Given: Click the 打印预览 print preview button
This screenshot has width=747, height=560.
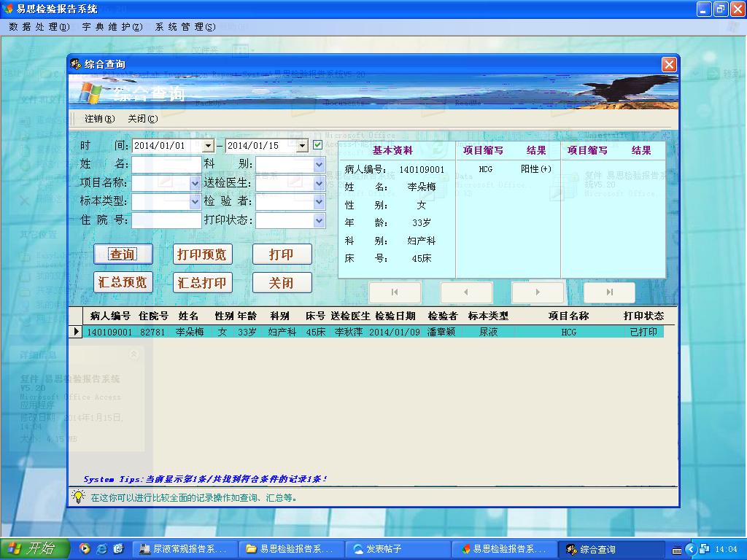Looking at the screenshot, I should [x=202, y=254].
